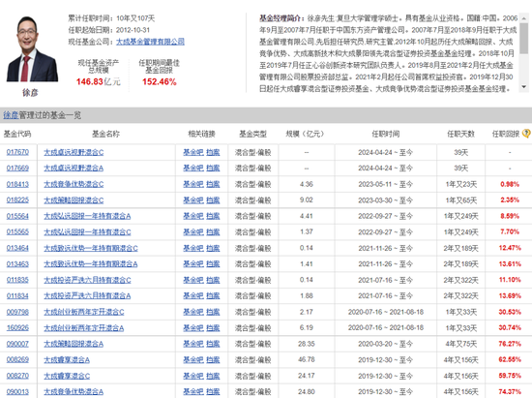Open the 大成睿享混合A fund page
This screenshot has height=398, width=532.
pyautogui.click(x=67, y=359)
